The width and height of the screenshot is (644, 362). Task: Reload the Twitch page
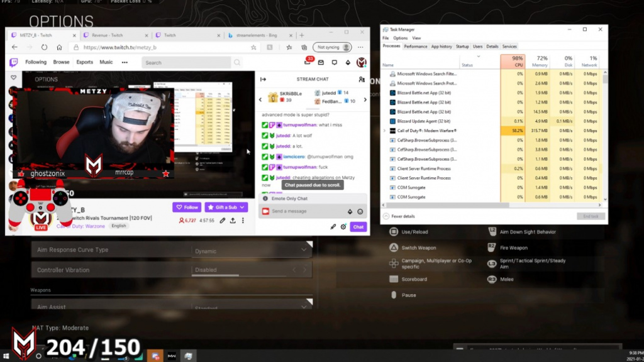pyautogui.click(x=44, y=47)
